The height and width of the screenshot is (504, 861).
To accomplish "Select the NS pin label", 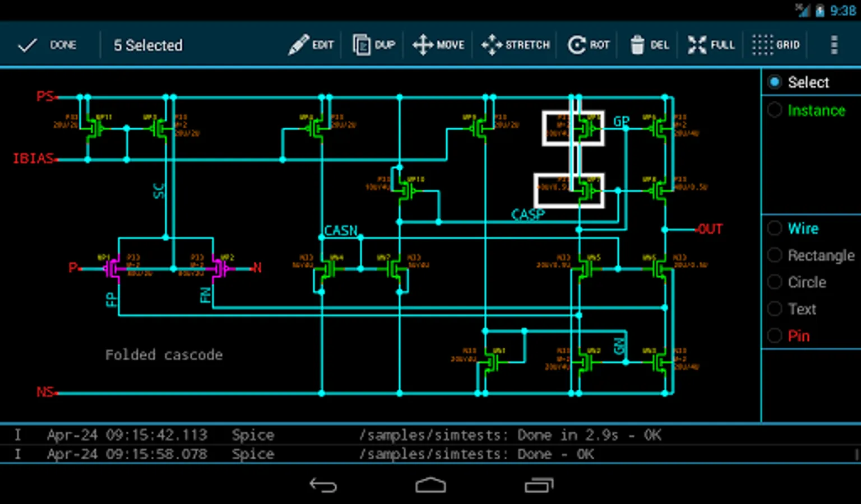I will [45, 392].
